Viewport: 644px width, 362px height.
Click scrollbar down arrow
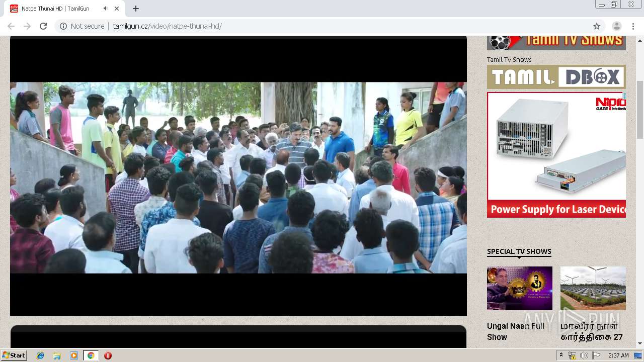pyautogui.click(x=640, y=344)
